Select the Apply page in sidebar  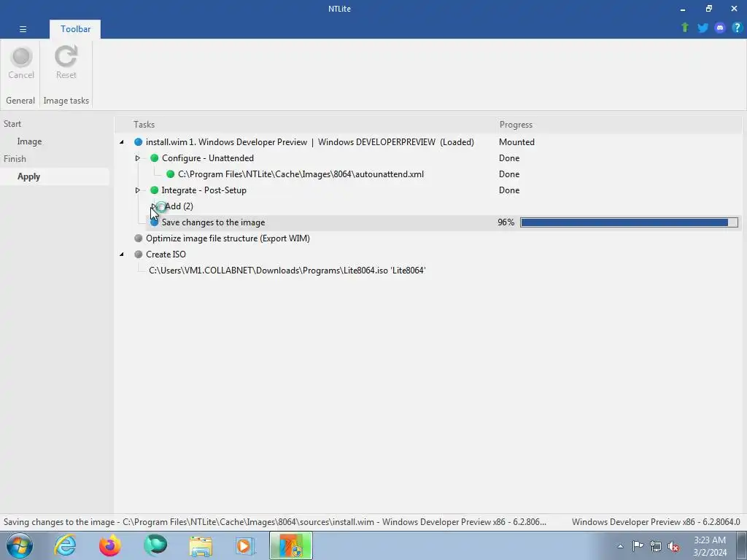pos(28,176)
